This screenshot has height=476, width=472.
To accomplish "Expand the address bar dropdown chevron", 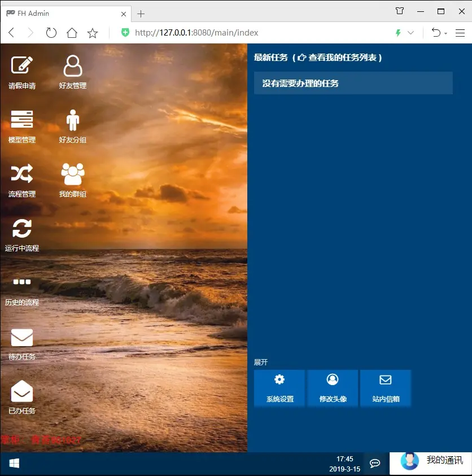I will click(410, 33).
